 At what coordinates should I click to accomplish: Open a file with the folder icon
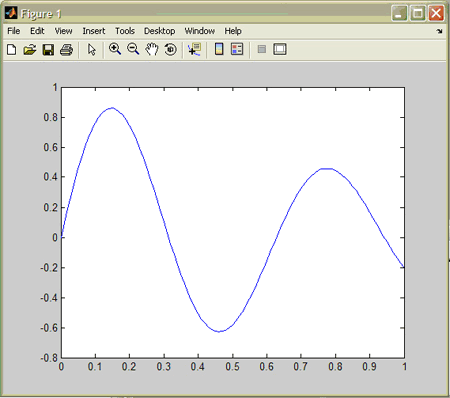click(30, 50)
